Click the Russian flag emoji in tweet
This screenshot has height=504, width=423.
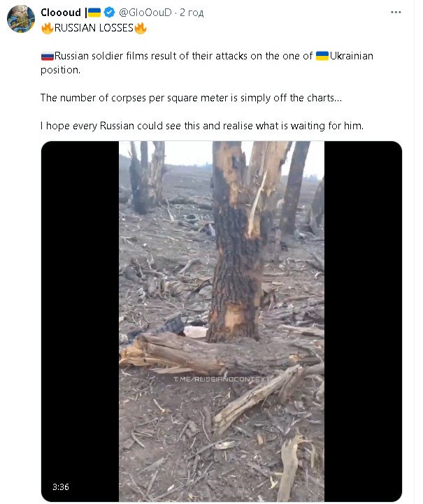coord(48,57)
